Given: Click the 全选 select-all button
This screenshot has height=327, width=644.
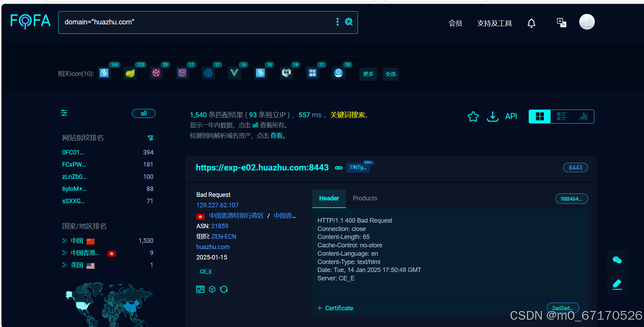Looking at the screenshot, I should 390,74.
